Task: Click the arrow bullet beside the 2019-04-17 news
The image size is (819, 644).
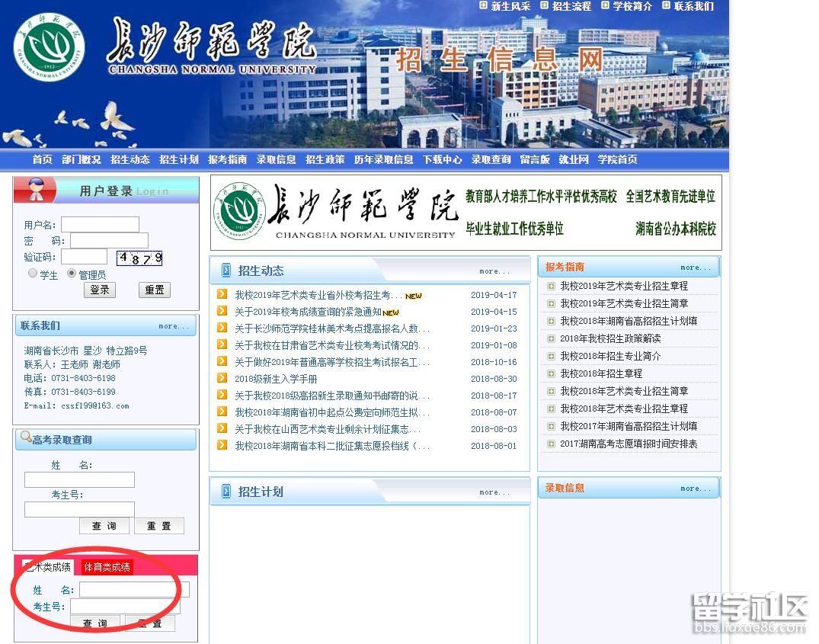Action: point(222,295)
